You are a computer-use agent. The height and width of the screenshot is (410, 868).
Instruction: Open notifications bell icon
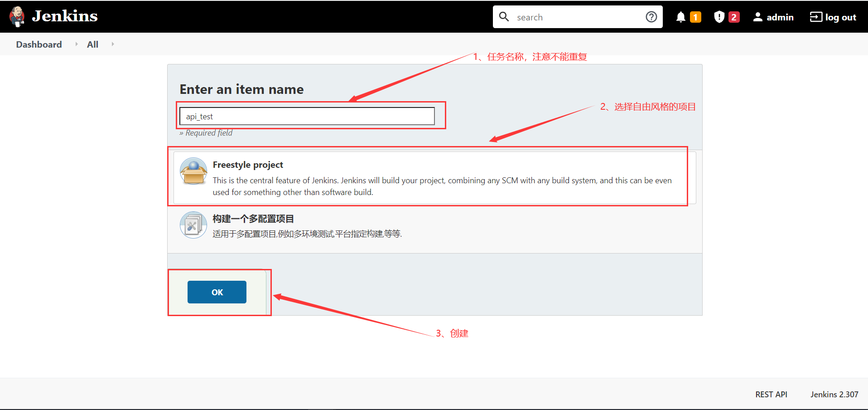(x=680, y=17)
